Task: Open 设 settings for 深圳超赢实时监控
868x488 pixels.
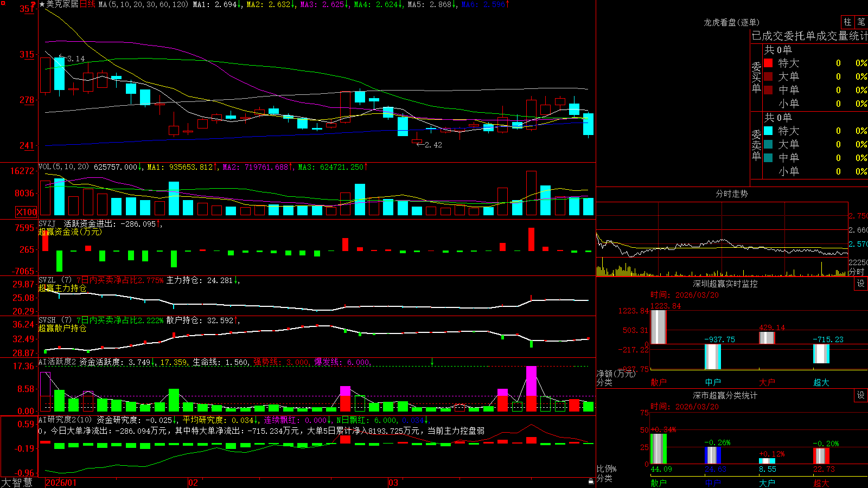Action: 861,284
